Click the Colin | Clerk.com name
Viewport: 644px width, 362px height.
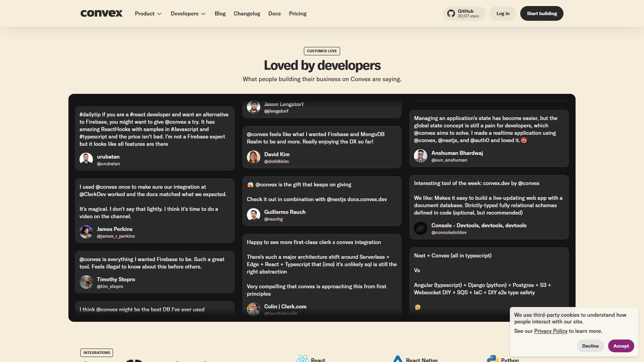(x=285, y=306)
